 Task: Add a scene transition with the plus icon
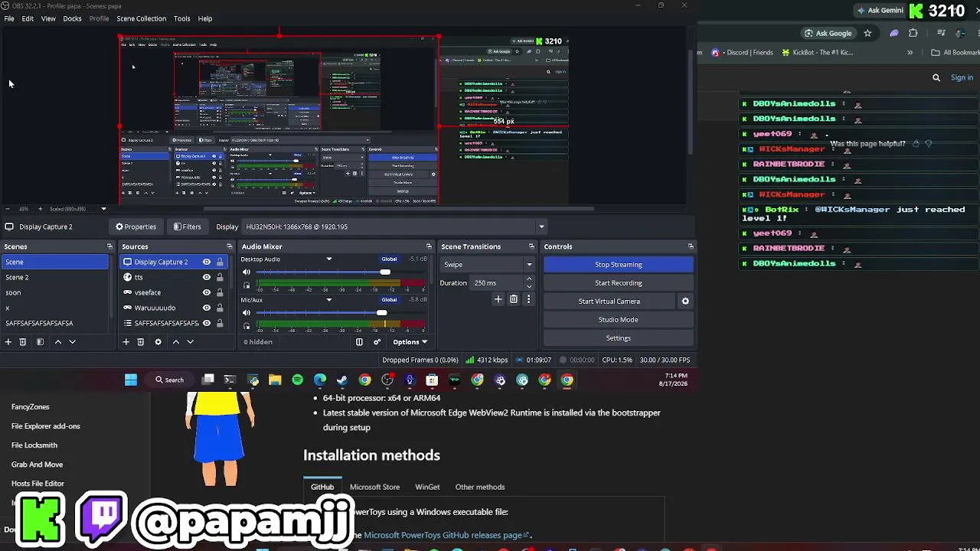click(x=498, y=299)
